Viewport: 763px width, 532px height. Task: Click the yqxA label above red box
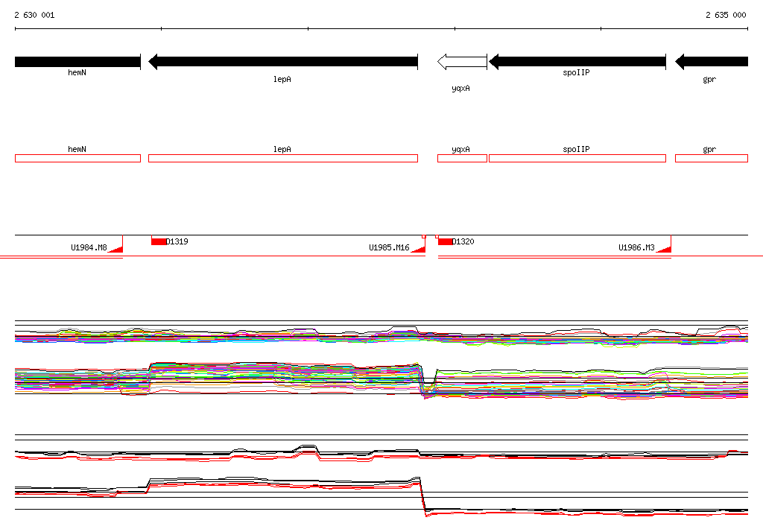460,150
